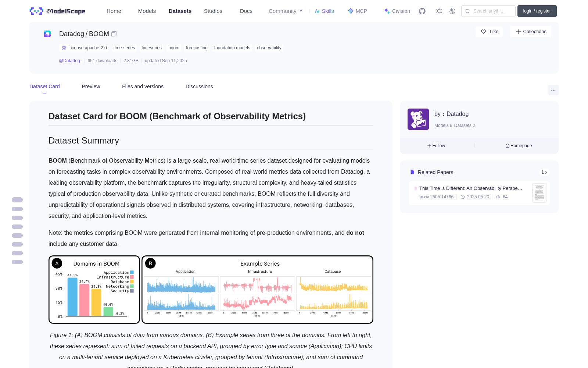The width and height of the screenshot is (588, 368).
Task: Click 'Models 9' under Datadog
Action: click(x=443, y=125)
